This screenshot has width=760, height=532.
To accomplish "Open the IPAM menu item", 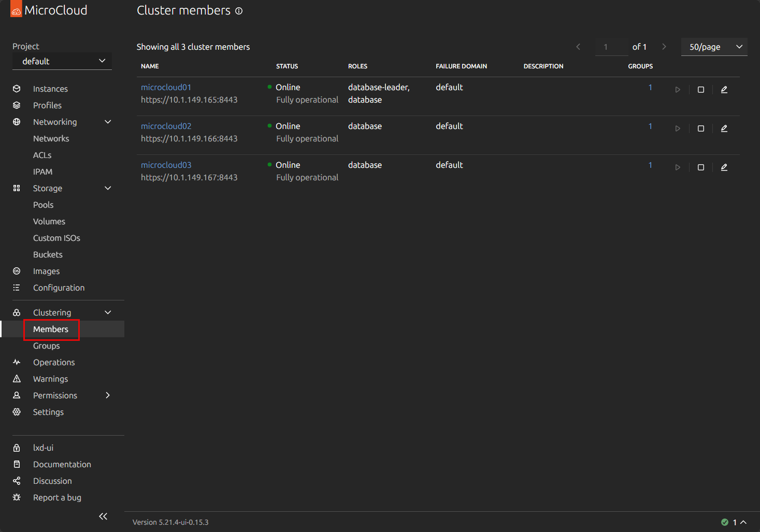I will [42, 171].
